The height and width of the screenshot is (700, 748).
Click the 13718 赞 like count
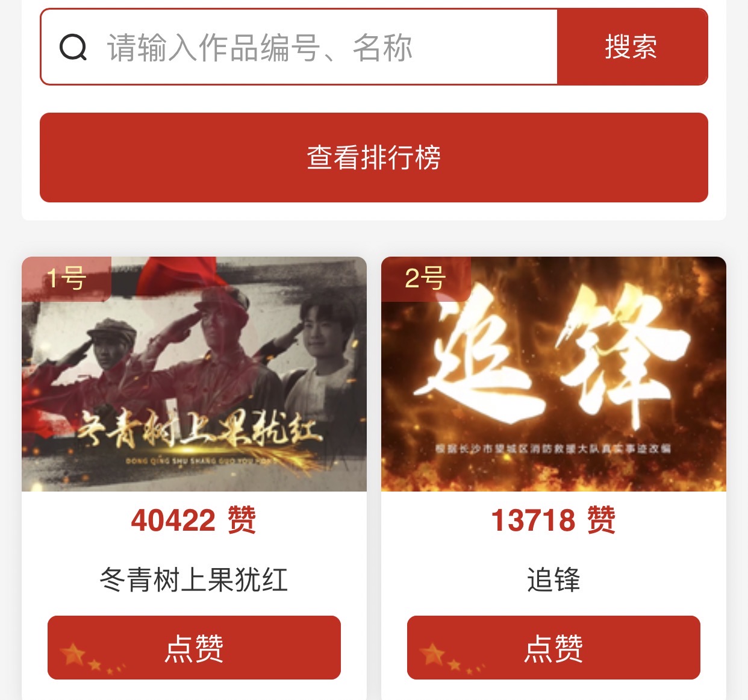(553, 520)
